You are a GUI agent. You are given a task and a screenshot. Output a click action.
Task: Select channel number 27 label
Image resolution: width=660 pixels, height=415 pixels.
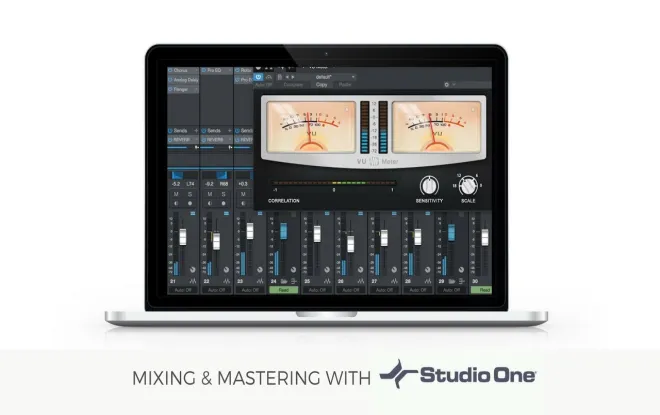pyautogui.click(x=374, y=281)
